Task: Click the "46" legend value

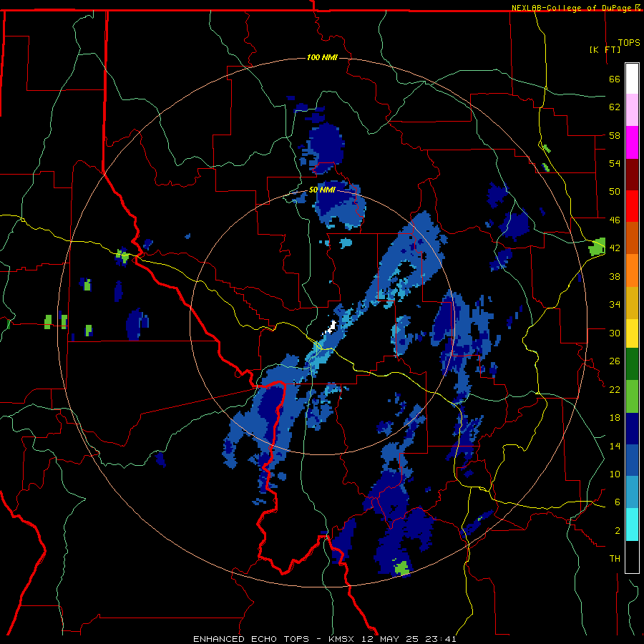Action: coord(615,220)
